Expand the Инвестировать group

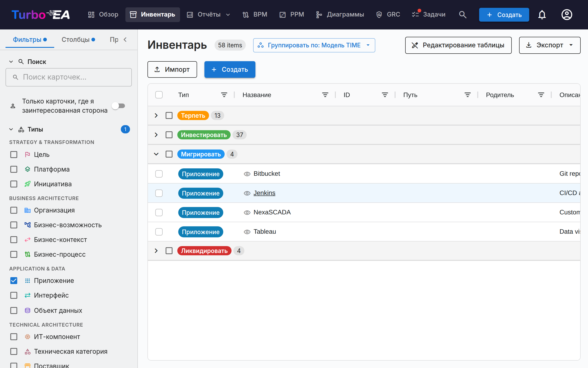pyautogui.click(x=156, y=135)
